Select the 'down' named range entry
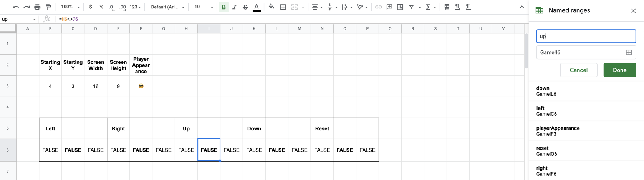The height and width of the screenshot is (180, 644). click(x=586, y=91)
